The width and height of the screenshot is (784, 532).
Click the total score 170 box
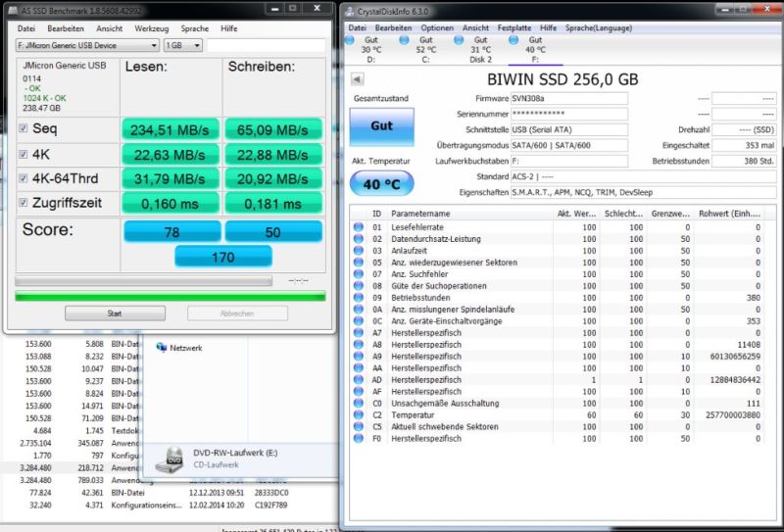click(223, 257)
